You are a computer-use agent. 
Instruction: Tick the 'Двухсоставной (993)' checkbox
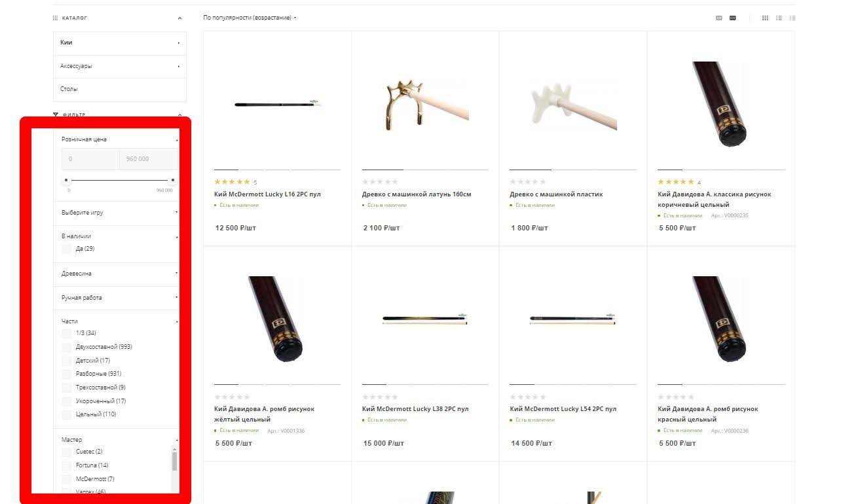point(66,347)
